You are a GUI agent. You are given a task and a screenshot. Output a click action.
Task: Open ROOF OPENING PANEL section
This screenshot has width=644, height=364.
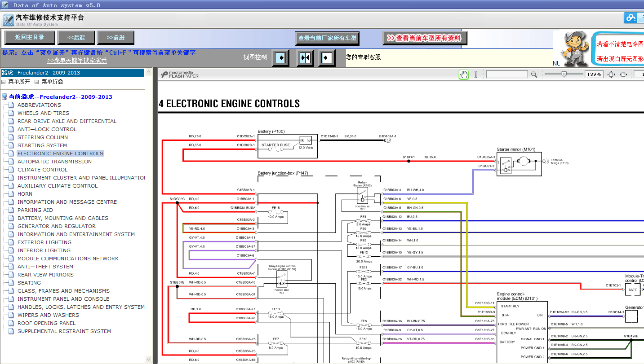pyautogui.click(x=47, y=323)
